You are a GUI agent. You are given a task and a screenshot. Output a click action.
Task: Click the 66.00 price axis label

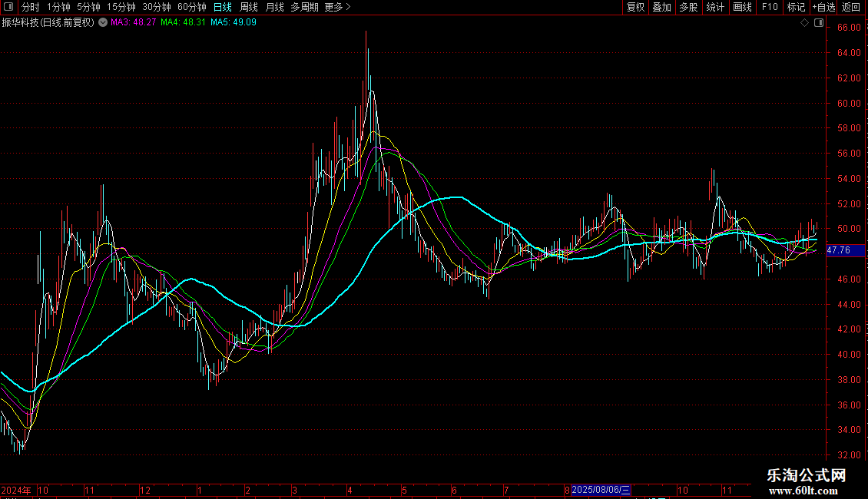click(849, 28)
